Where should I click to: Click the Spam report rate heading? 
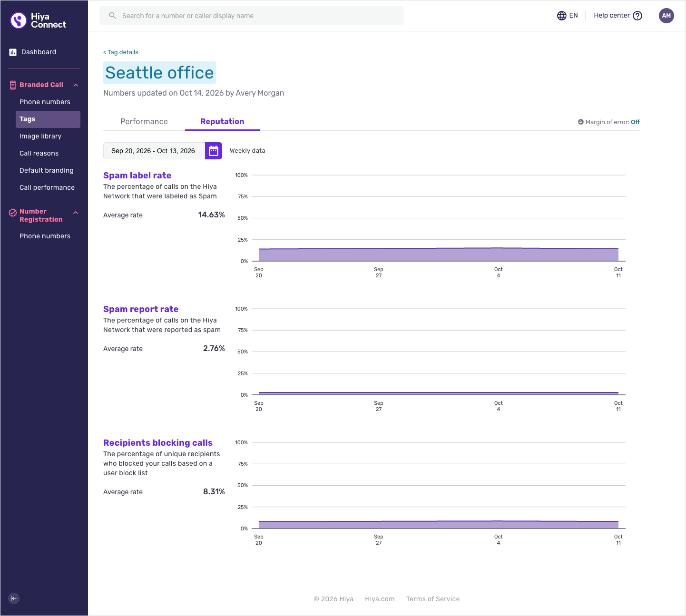tap(141, 309)
